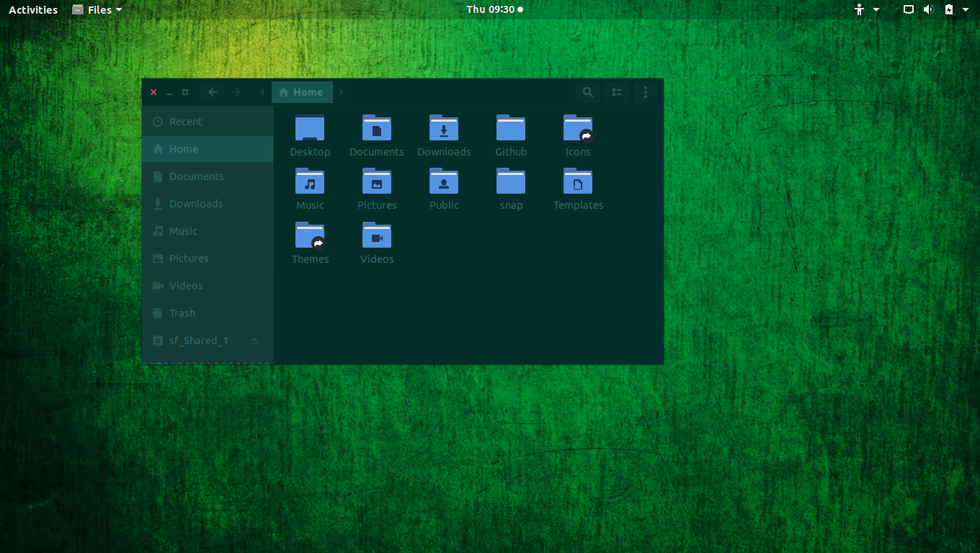Select Videos in the sidebar
The width and height of the screenshot is (980, 553).
point(208,286)
